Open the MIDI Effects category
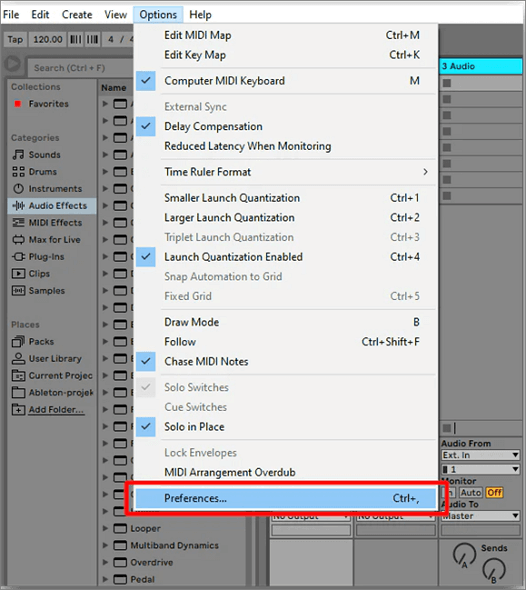The image size is (526, 590). pyautogui.click(x=47, y=223)
